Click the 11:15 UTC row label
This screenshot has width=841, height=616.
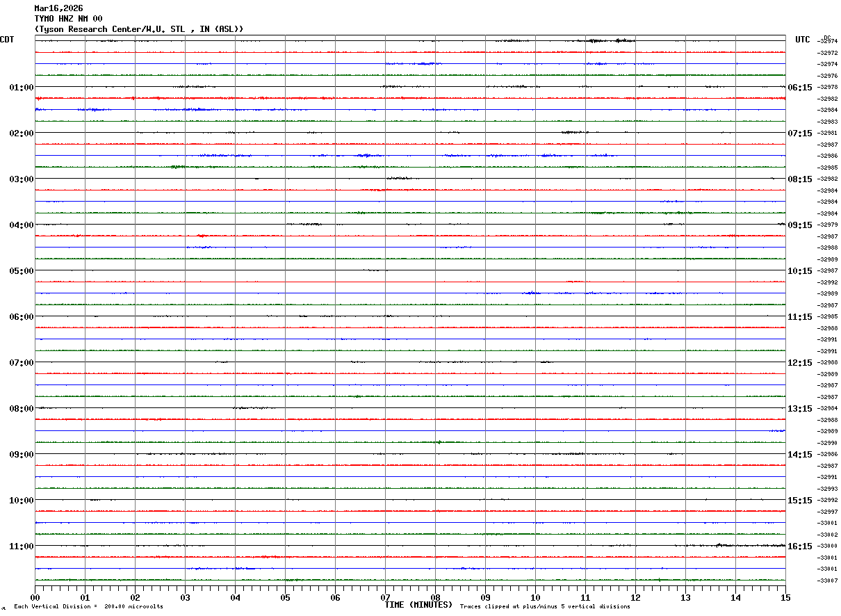[800, 317]
